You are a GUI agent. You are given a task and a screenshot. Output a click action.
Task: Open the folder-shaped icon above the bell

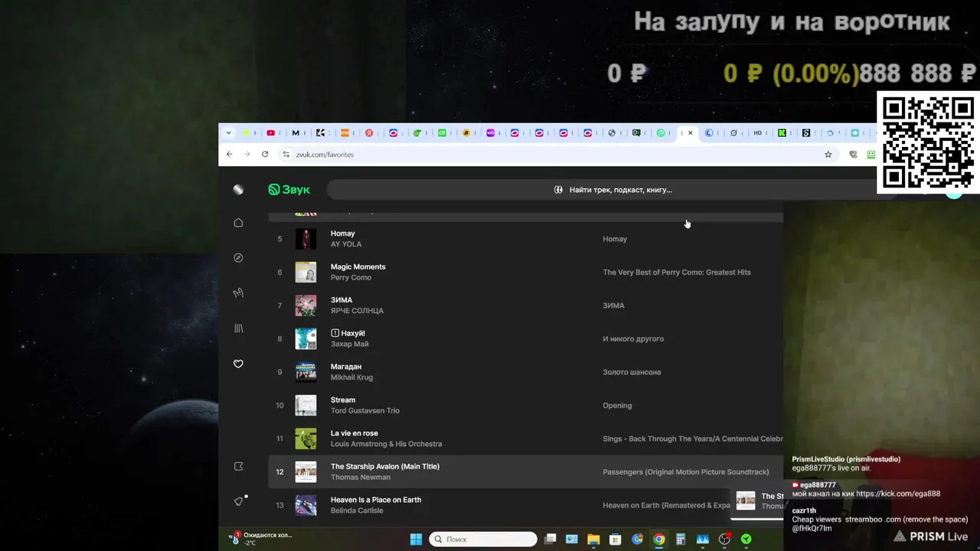coord(238,466)
